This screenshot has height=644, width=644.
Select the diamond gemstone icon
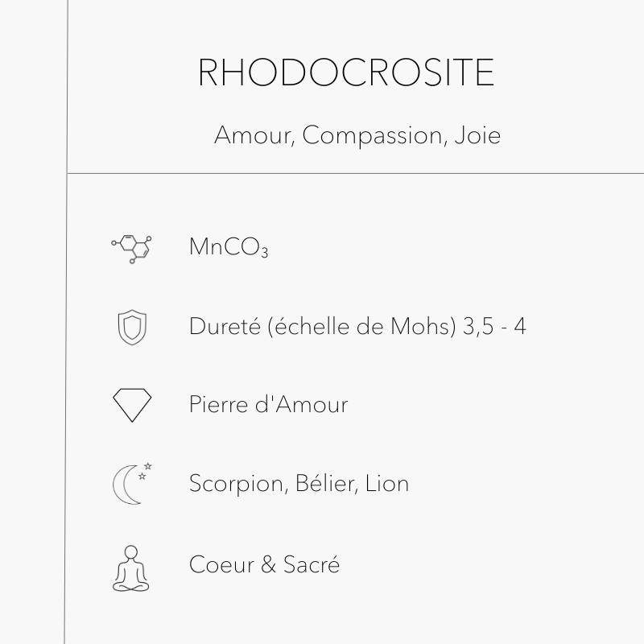(131, 405)
